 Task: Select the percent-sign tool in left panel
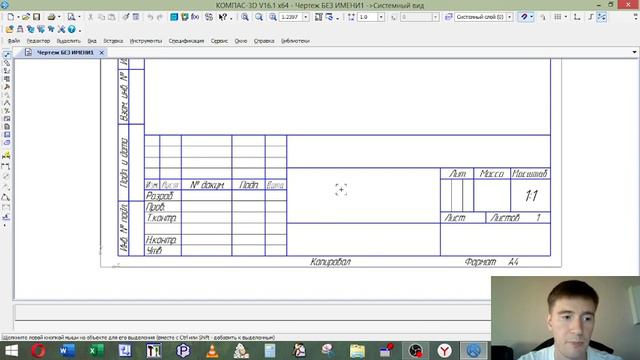[x=7, y=111]
